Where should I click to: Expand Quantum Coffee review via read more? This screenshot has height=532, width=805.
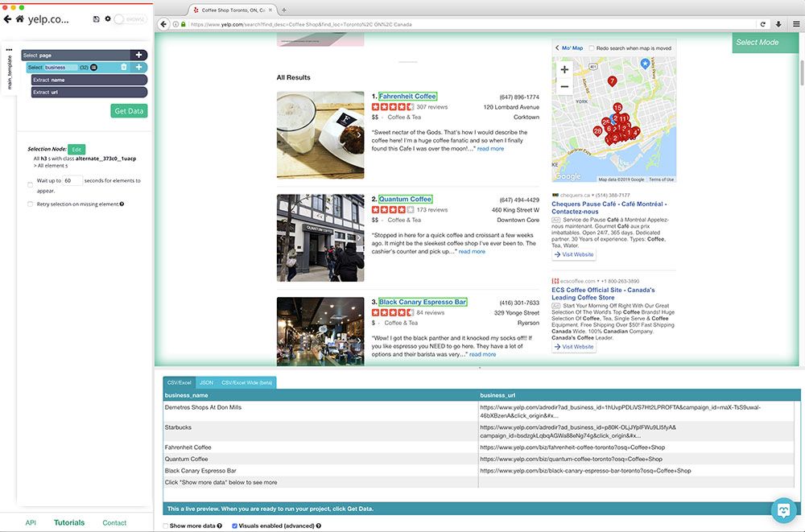pyautogui.click(x=471, y=250)
